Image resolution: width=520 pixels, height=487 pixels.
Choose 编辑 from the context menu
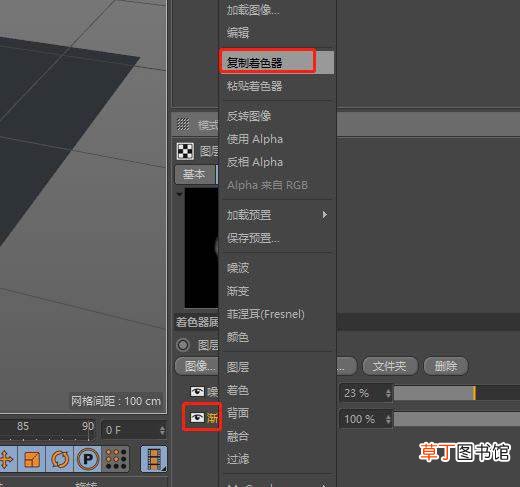[238, 33]
